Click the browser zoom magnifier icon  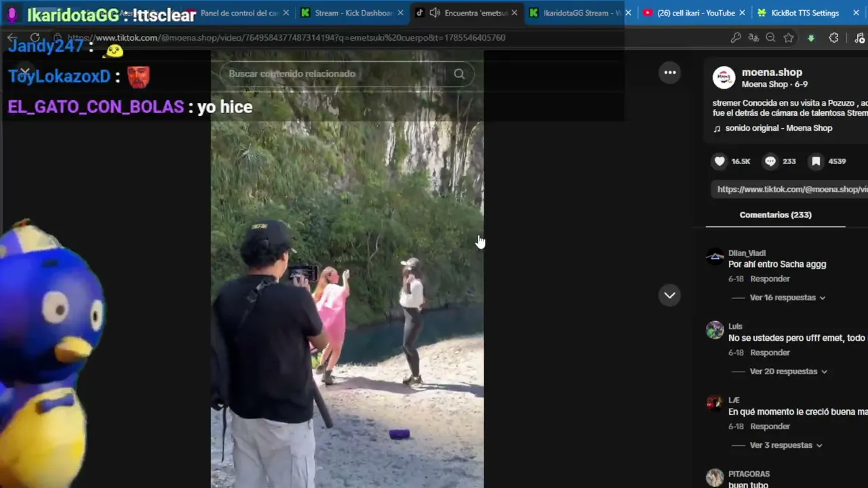770,38
